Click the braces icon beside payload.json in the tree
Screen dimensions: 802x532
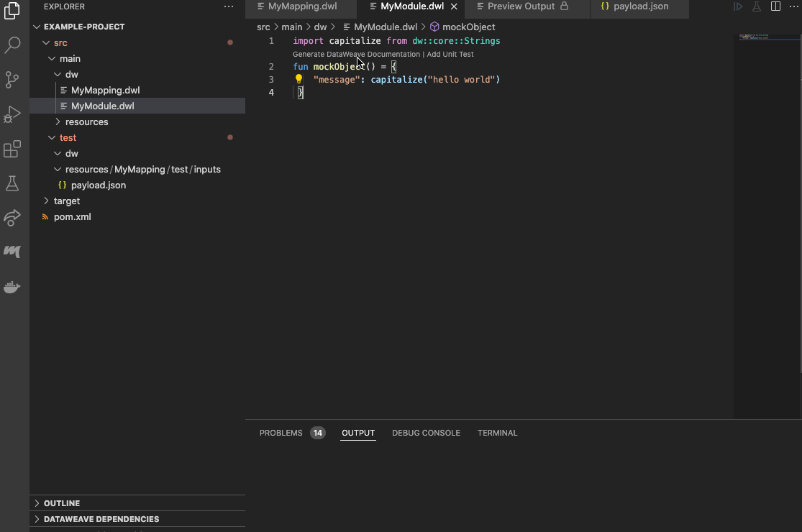[x=63, y=185]
